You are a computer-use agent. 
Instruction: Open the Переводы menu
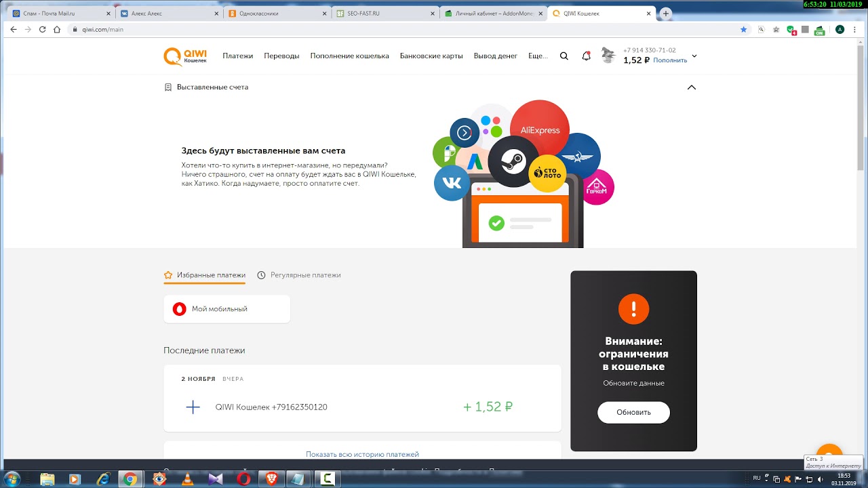pyautogui.click(x=281, y=56)
